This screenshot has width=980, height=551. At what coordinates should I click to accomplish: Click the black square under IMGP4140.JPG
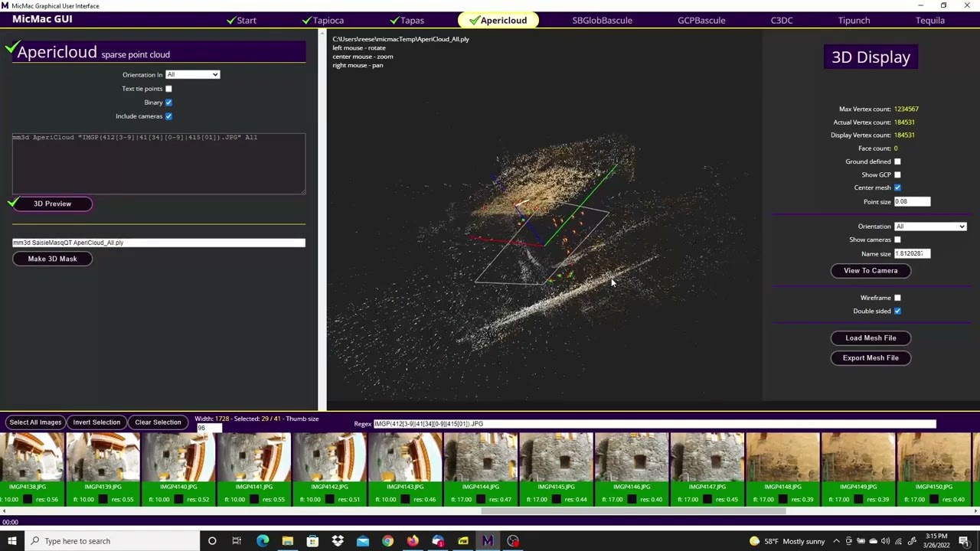pyautogui.click(x=178, y=500)
